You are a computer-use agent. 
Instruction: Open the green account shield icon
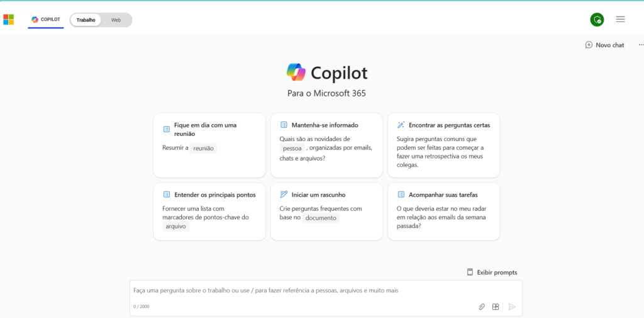(x=597, y=20)
